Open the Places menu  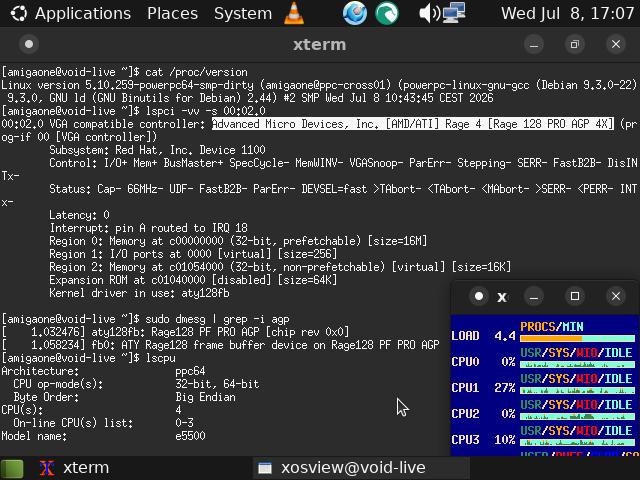[172, 13]
